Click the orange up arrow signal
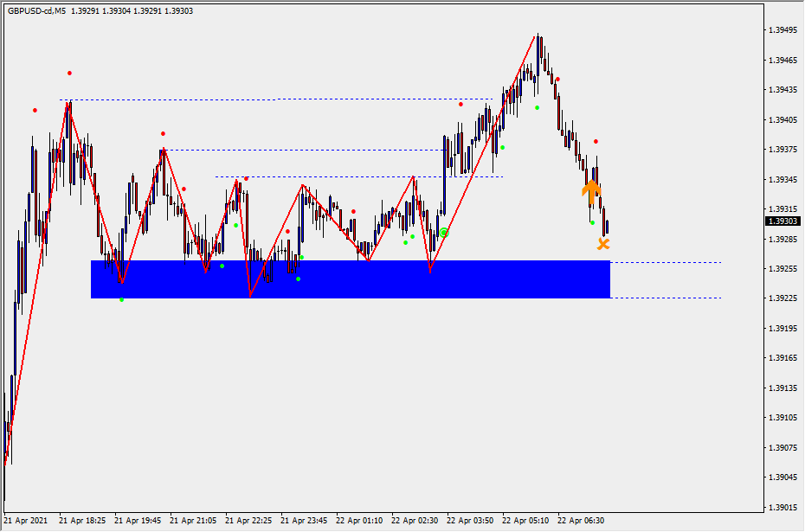 (591, 190)
